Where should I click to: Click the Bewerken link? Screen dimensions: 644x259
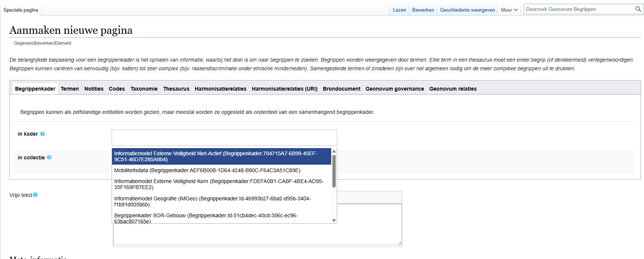tap(423, 10)
